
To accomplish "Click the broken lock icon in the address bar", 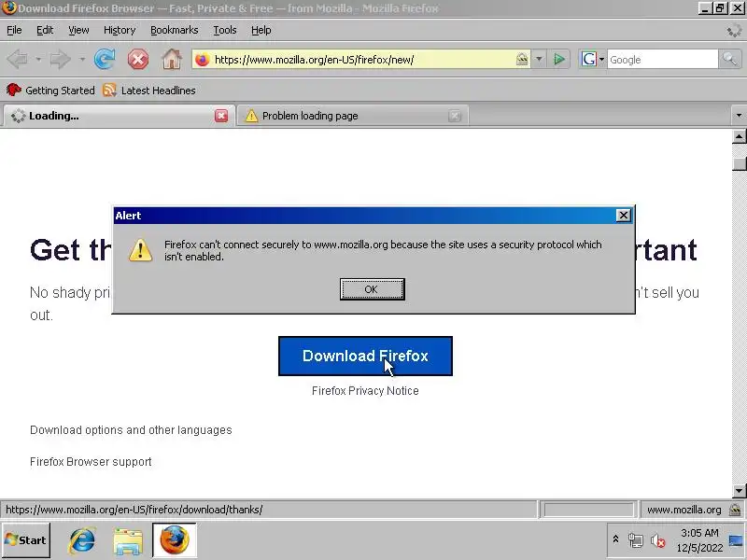I will click(x=522, y=60).
